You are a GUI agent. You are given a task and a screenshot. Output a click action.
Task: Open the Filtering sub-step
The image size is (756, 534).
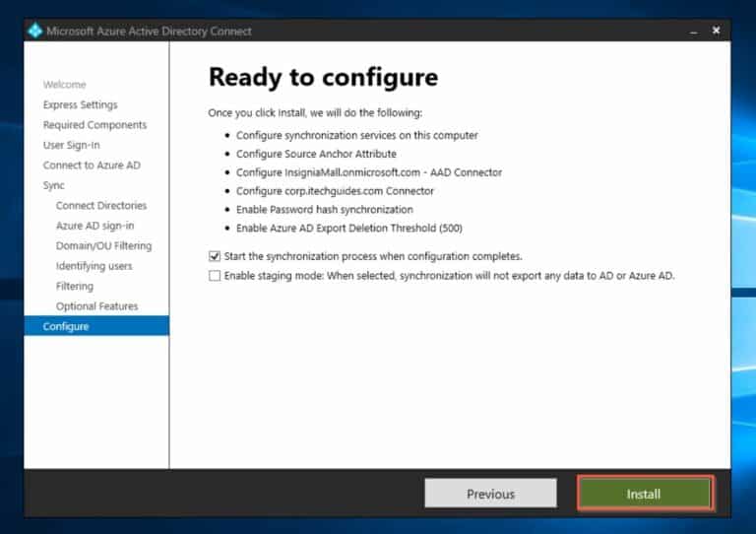[75, 286]
